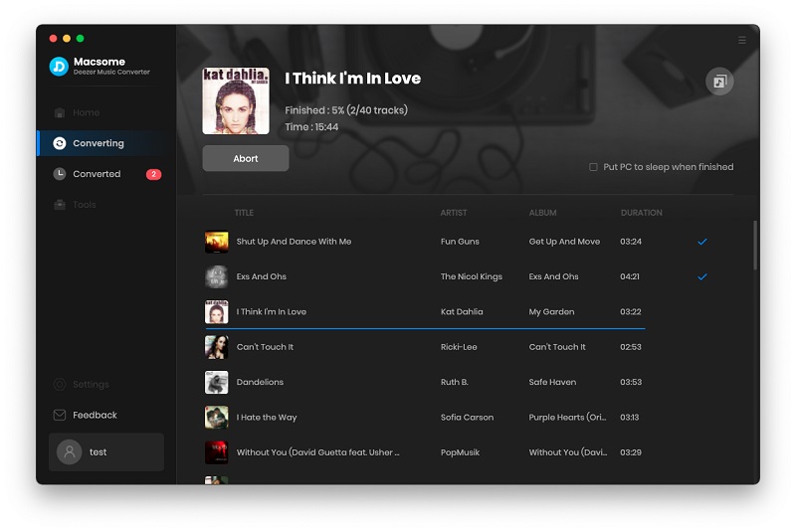
Task: Click the ALBUM column header
Action: pyautogui.click(x=542, y=213)
